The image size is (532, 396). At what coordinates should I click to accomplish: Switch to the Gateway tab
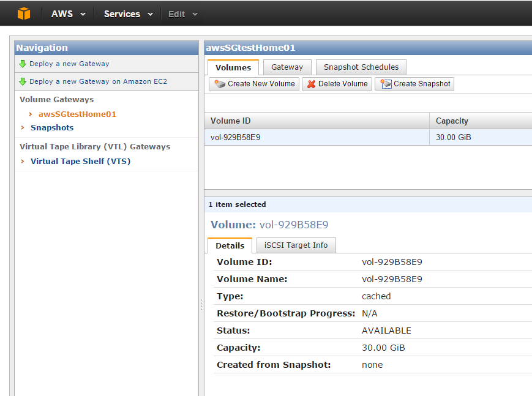click(x=287, y=67)
